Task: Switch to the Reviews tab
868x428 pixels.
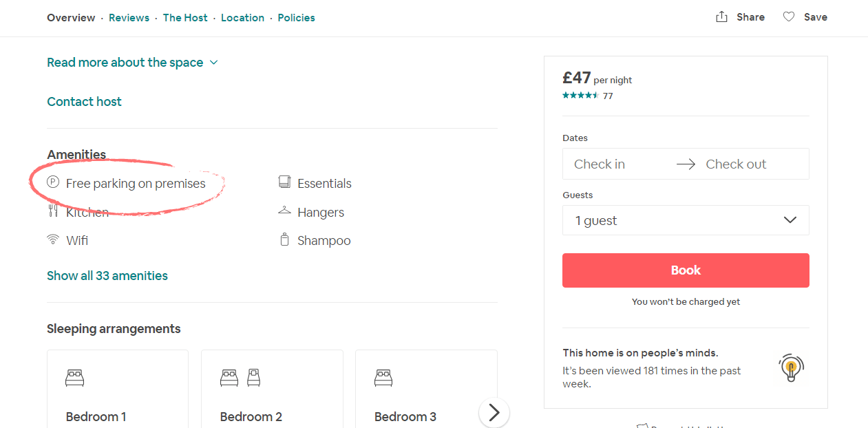Action: 129,18
